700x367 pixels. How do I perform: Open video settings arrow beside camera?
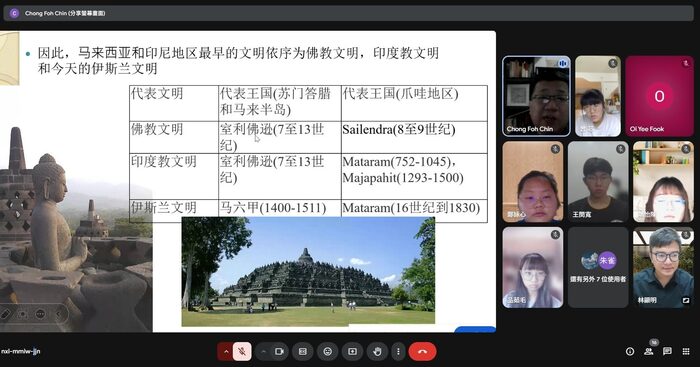(263, 351)
